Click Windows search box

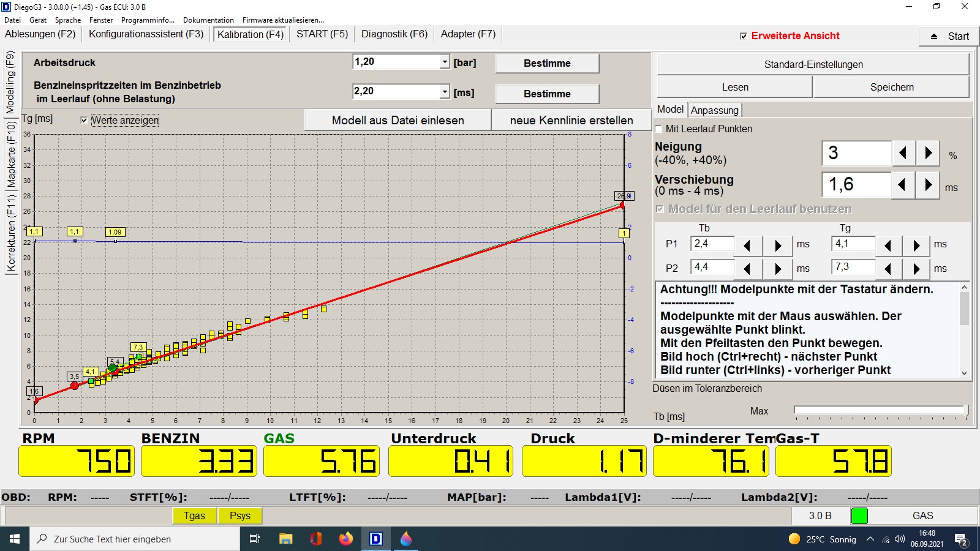click(135, 539)
